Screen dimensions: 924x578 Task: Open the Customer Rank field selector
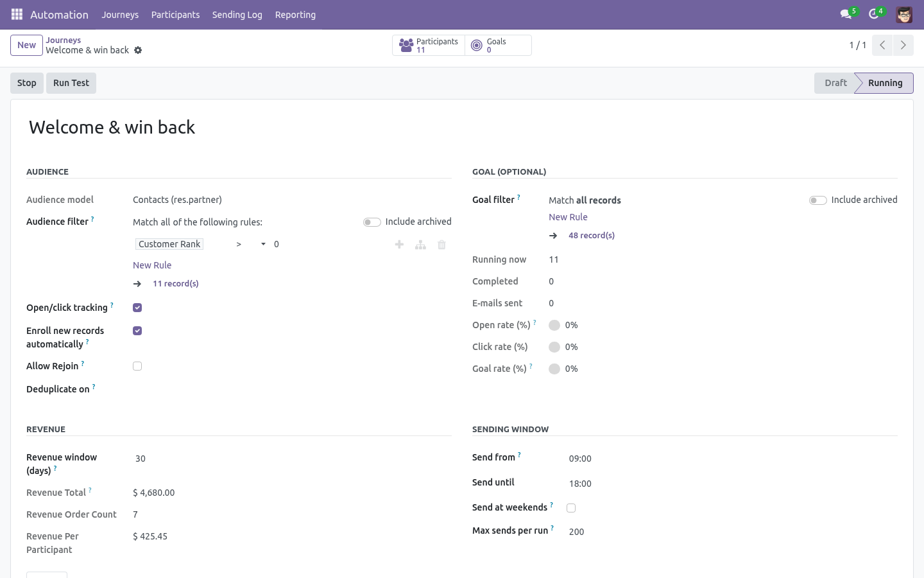pos(169,244)
